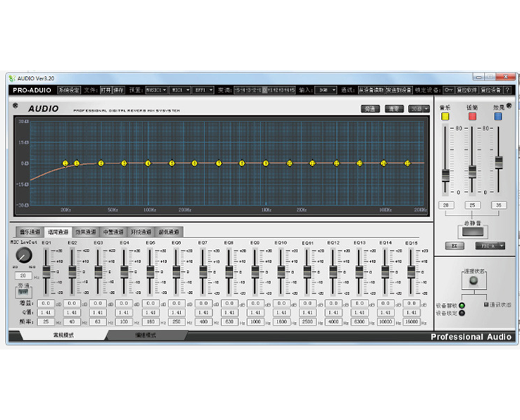Toggle the 通讯状态 checkbox
520x420 pixels.
click(x=486, y=304)
